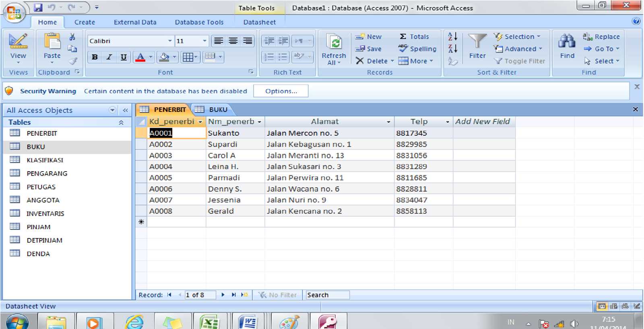Click New record button
This screenshot has height=329, width=644.
[x=368, y=37]
